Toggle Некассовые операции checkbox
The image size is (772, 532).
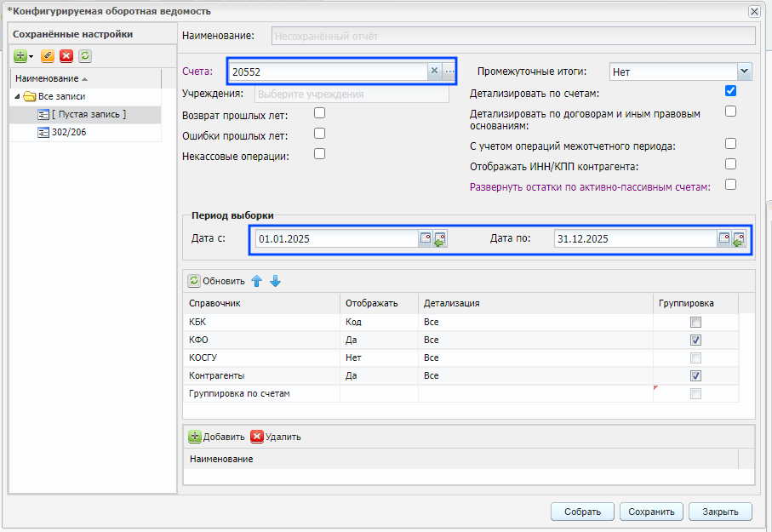pyautogui.click(x=319, y=154)
